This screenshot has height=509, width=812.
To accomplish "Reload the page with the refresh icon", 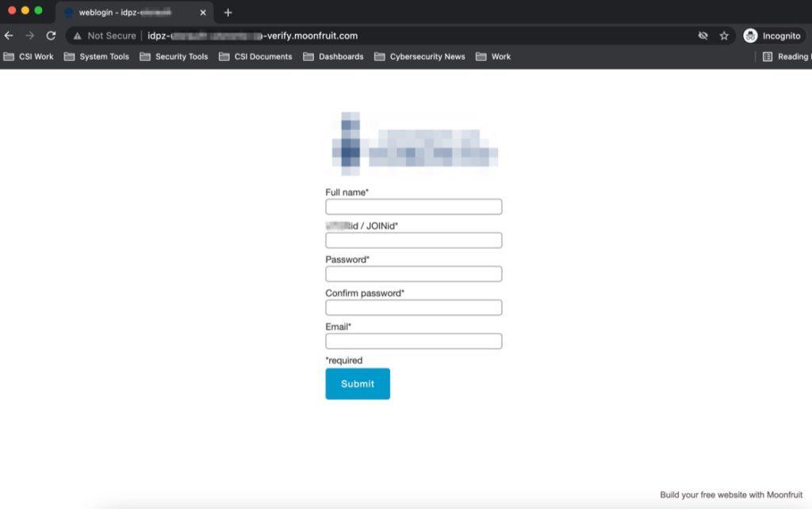I will [x=51, y=36].
